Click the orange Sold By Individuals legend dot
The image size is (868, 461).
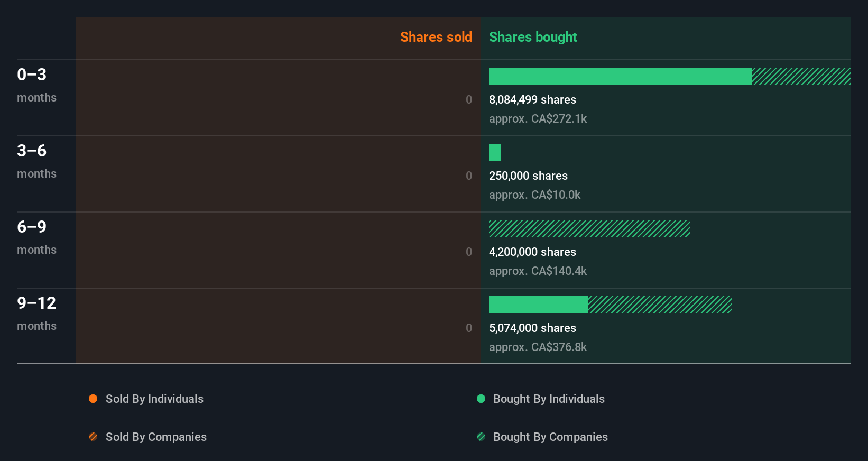(x=93, y=399)
